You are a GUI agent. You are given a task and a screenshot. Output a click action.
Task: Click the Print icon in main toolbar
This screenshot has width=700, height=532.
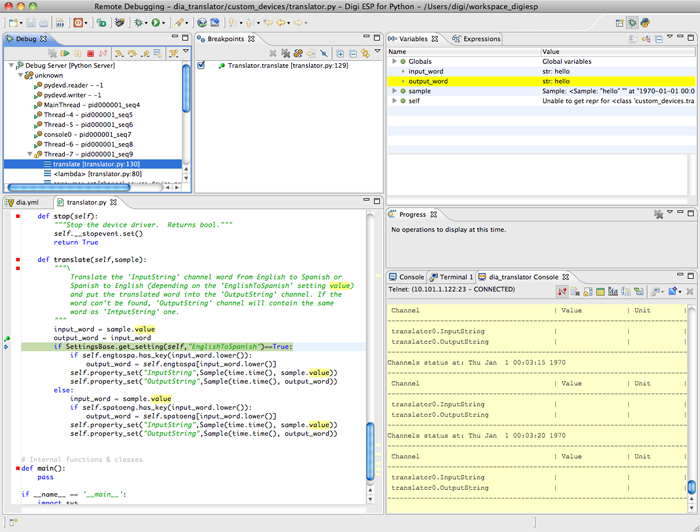coord(44,23)
